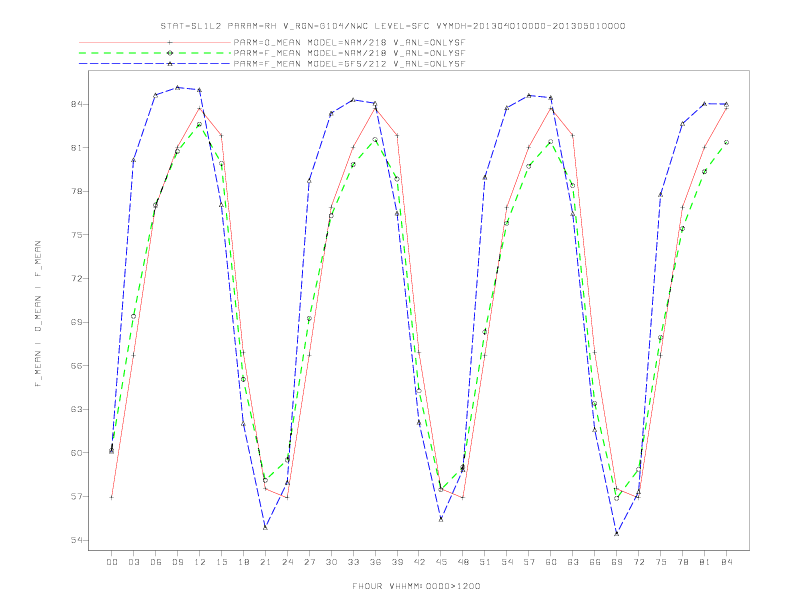This screenshot has width=792, height=612.
Task: Click x-axis forecast hour label 78
Action: [682, 562]
